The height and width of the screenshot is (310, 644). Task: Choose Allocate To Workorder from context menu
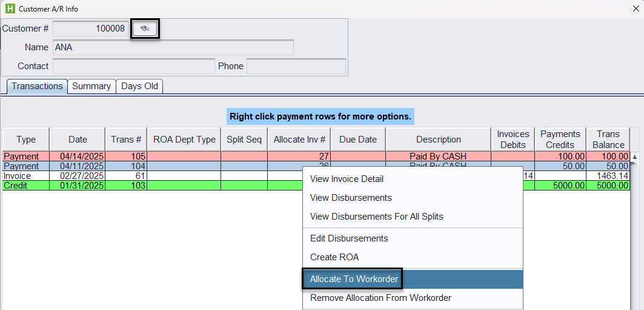point(354,279)
